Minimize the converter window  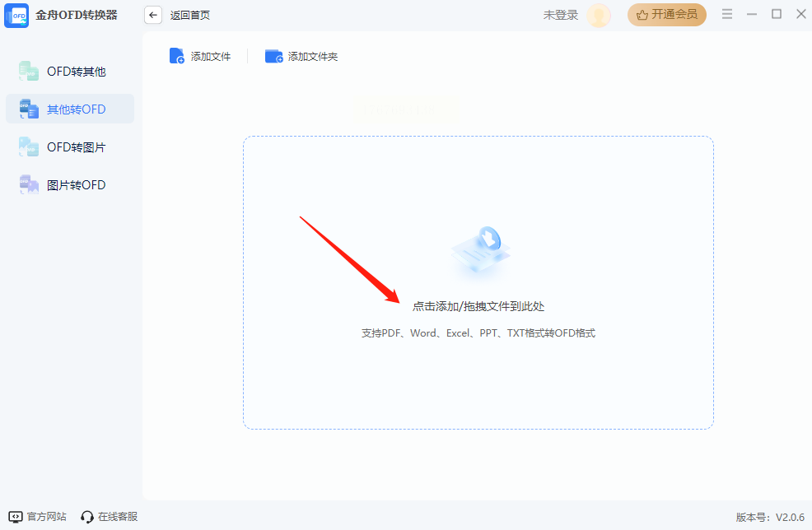[752, 15]
